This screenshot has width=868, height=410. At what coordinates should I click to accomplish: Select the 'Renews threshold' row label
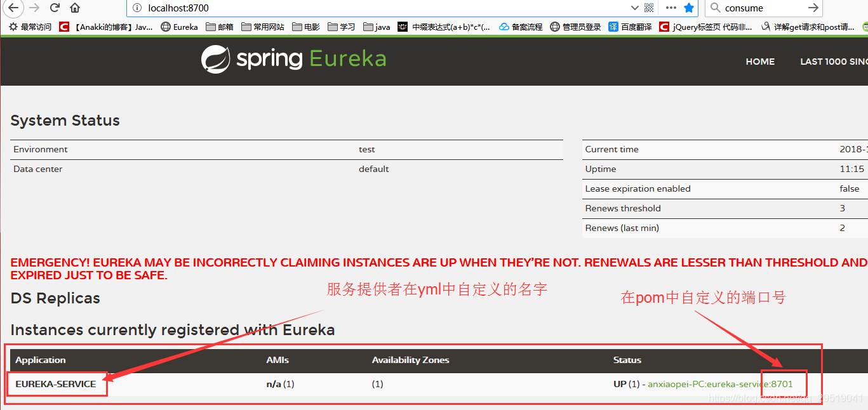pyautogui.click(x=623, y=208)
